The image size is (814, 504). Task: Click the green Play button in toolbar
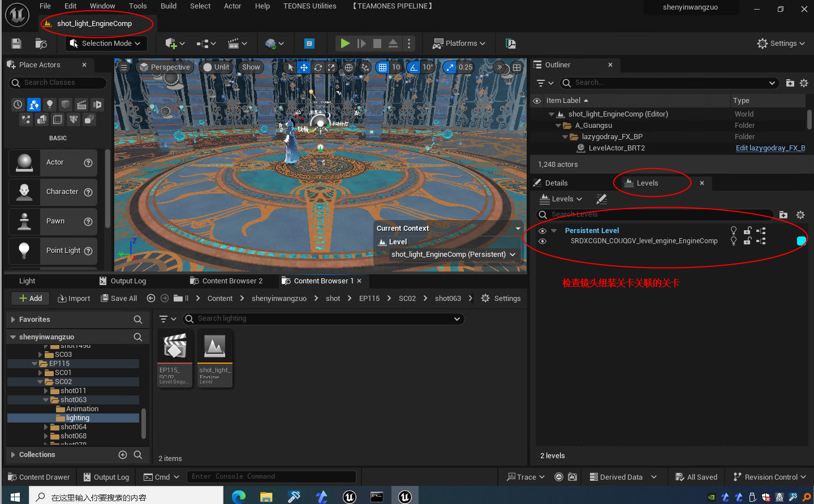point(344,44)
